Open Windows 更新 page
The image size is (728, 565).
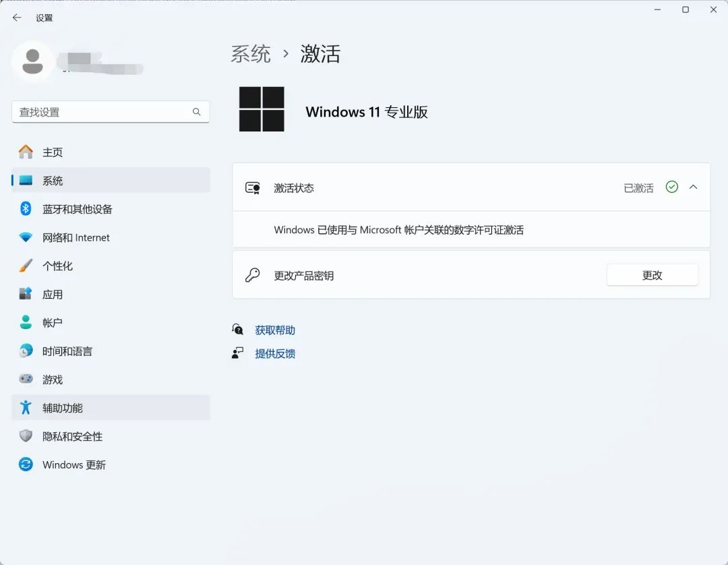[x=111, y=465]
